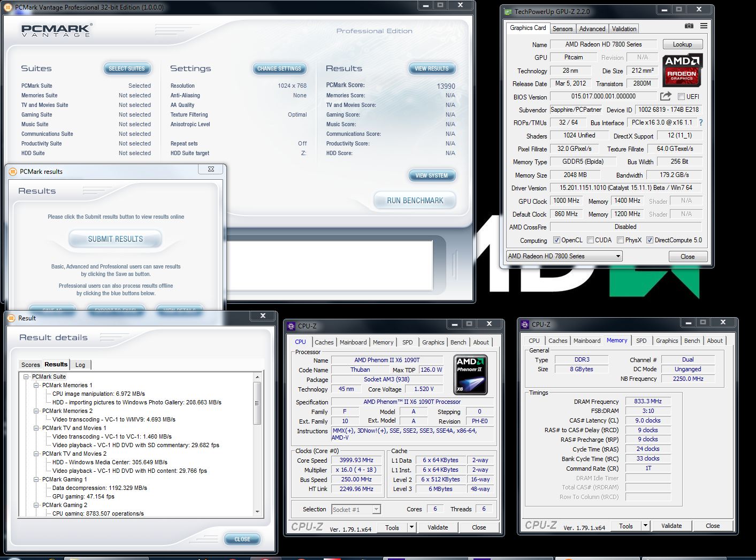Screen dimensions: 756x560
Task: Click Validate in the CPU-Z CPU window
Action: click(438, 527)
